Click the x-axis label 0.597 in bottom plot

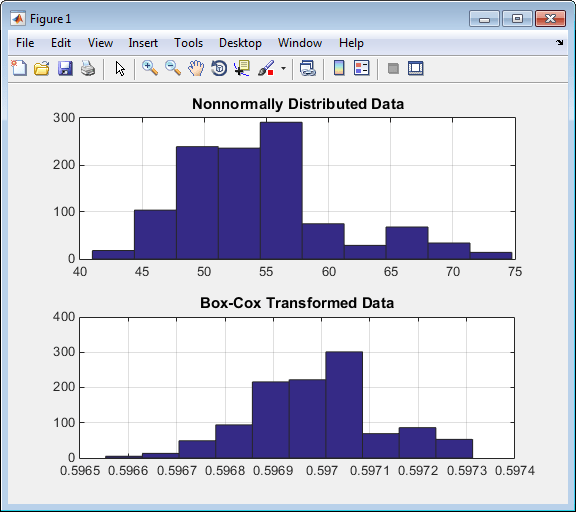coord(322,471)
